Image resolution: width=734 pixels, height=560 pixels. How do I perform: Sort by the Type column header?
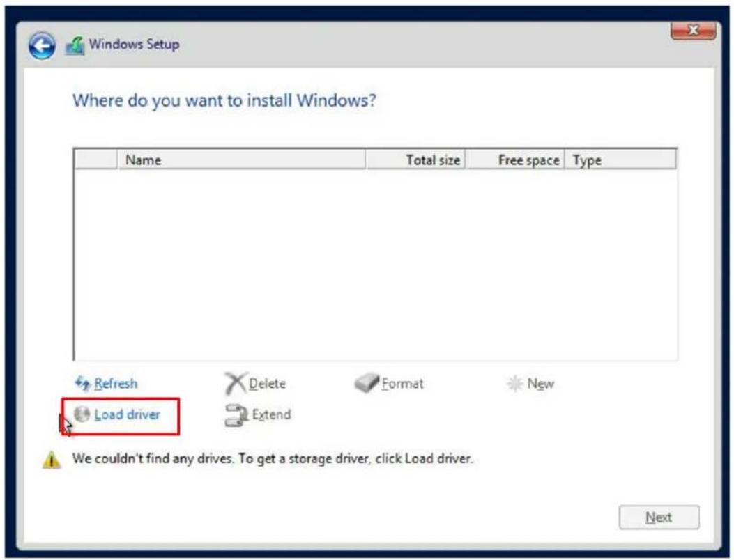pos(620,160)
